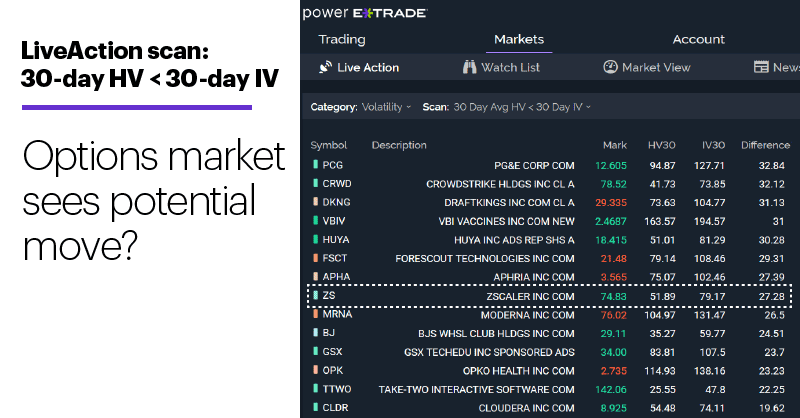Click the green marker beside CRWD

tap(315, 183)
